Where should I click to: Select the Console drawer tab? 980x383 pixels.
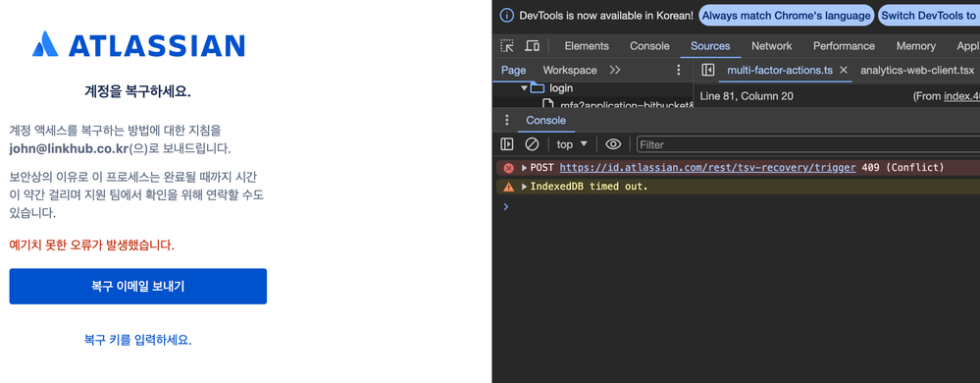545,120
